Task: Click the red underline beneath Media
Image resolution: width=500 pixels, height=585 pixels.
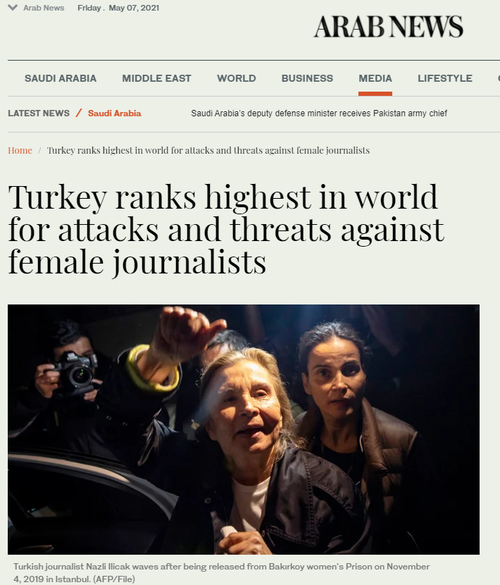Action: (375, 94)
